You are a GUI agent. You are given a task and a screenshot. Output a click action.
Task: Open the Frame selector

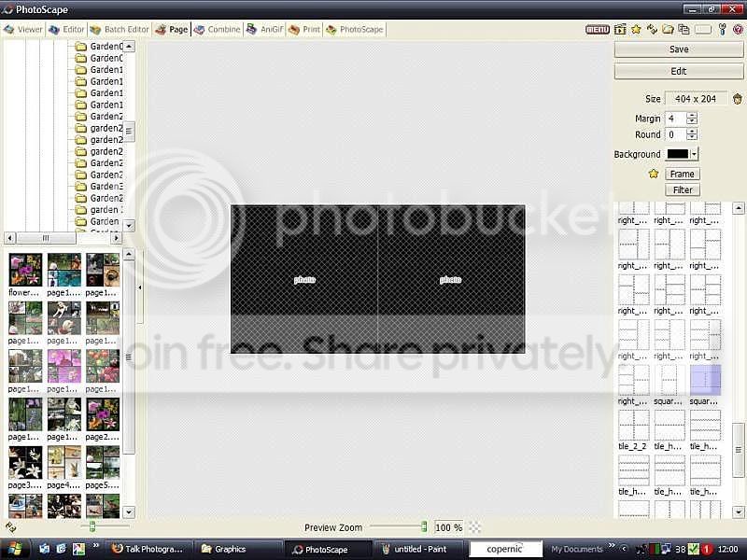coord(683,174)
